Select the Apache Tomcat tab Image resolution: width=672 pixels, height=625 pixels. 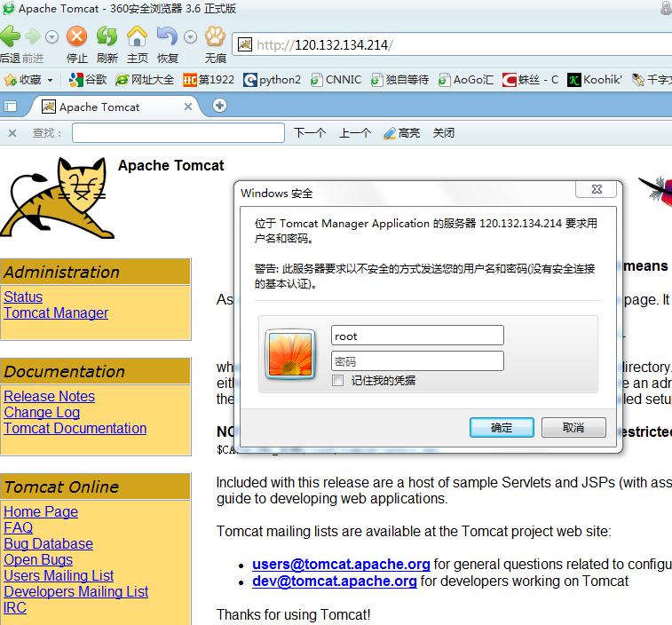point(112,107)
